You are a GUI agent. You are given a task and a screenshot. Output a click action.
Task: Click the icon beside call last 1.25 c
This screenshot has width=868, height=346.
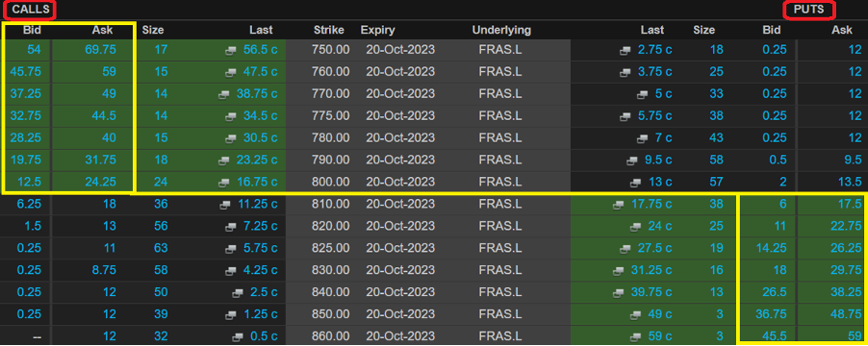pyautogui.click(x=231, y=315)
